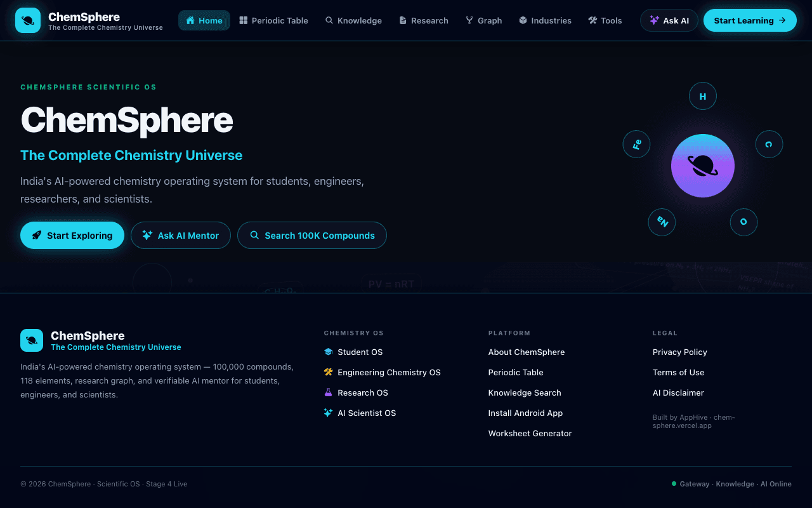
Task: Click the 'CHEMISTRY OS' footer heading
Action: (x=353, y=333)
